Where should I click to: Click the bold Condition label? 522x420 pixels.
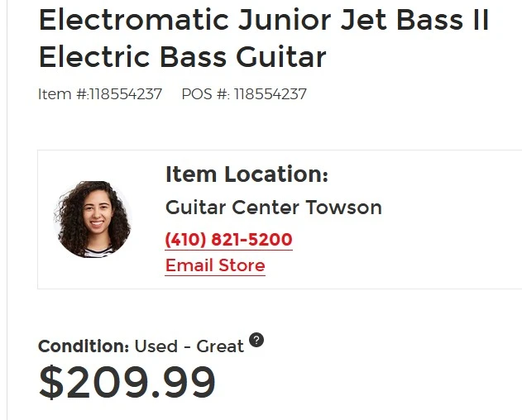pyautogui.click(x=84, y=346)
